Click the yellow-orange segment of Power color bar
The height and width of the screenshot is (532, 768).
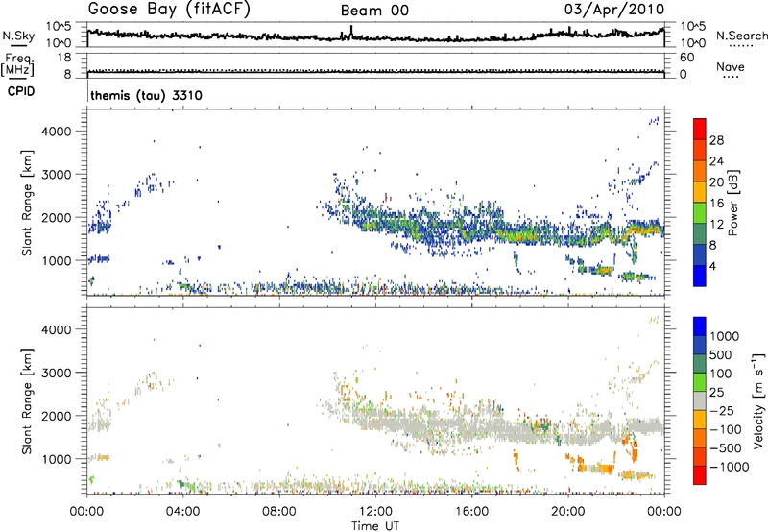(700, 192)
